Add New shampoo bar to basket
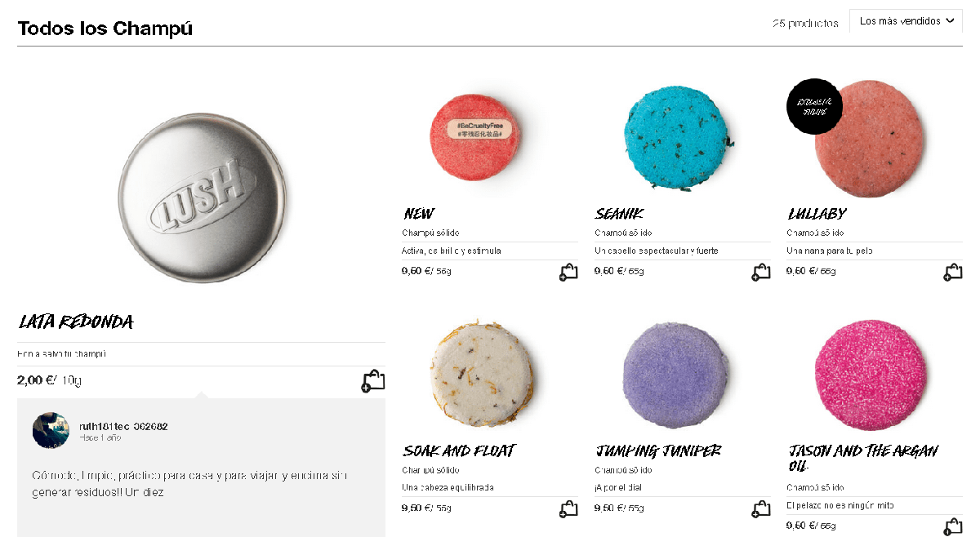 (568, 273)
